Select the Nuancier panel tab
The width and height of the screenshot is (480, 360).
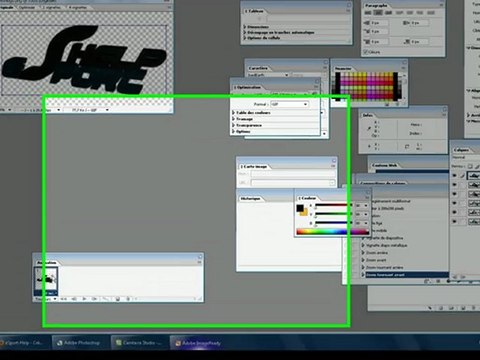click(343, 69)
